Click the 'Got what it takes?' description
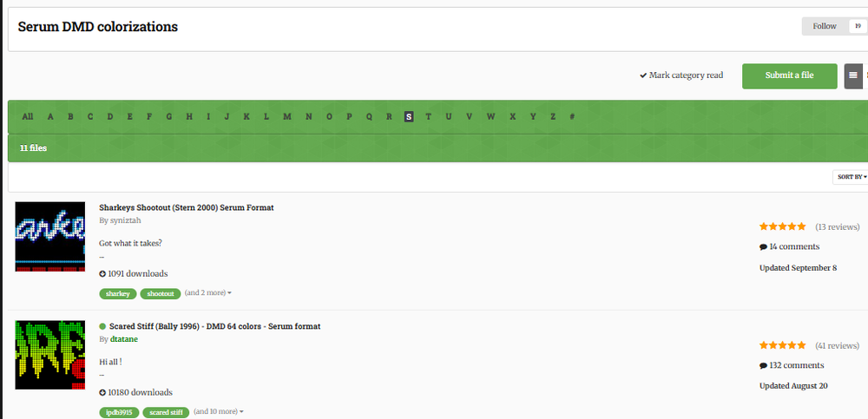Image resolution: width=868 pixels, height=419 pixels. (131, 243)
